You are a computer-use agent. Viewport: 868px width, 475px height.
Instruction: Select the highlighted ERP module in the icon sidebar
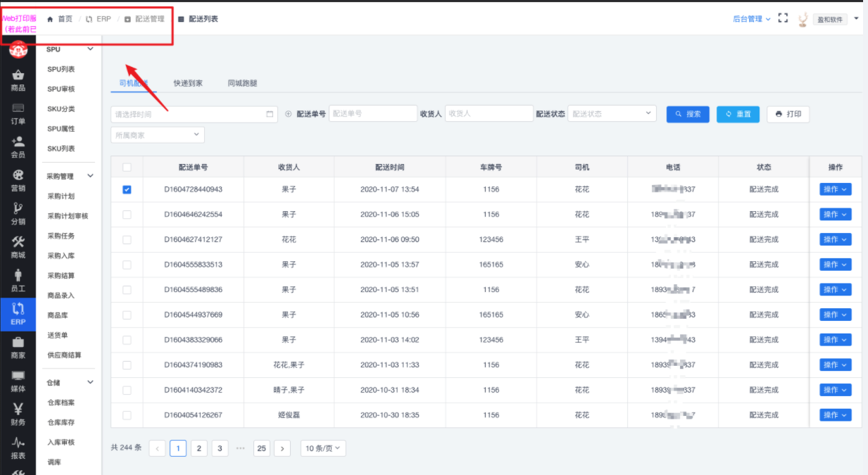pos(18,315)
